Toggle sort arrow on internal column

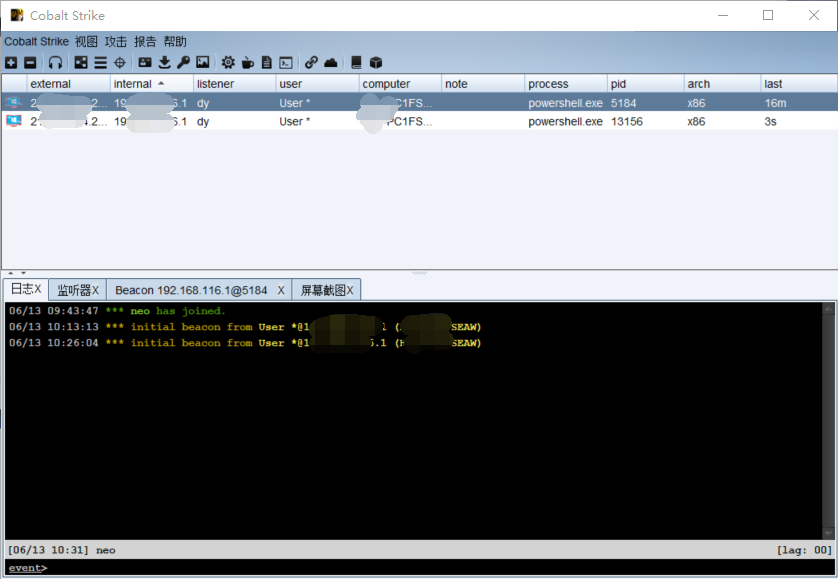tap(161, 83)
